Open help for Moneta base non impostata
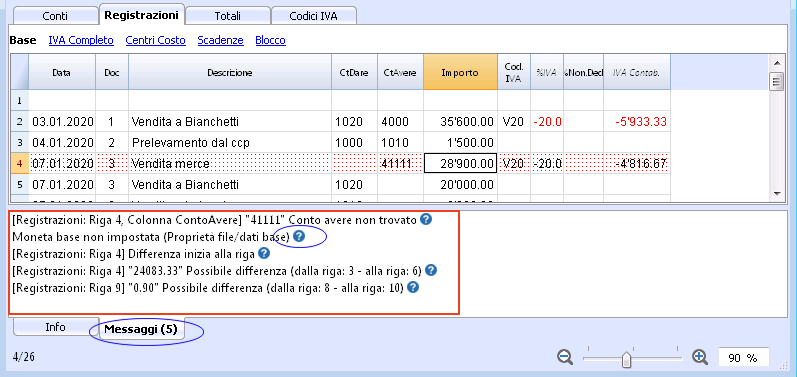This screenshot has height=377, width=797. (x=299, y=236)
